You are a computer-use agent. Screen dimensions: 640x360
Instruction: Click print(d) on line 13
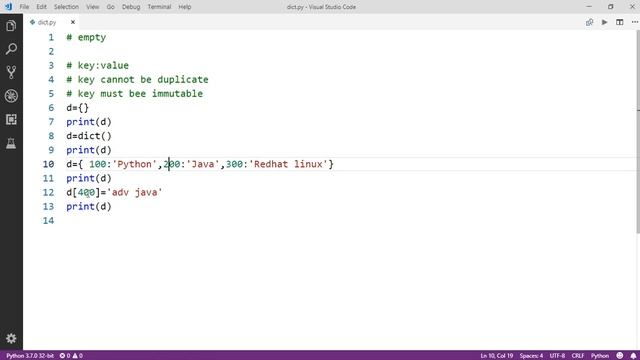[89, 207]
